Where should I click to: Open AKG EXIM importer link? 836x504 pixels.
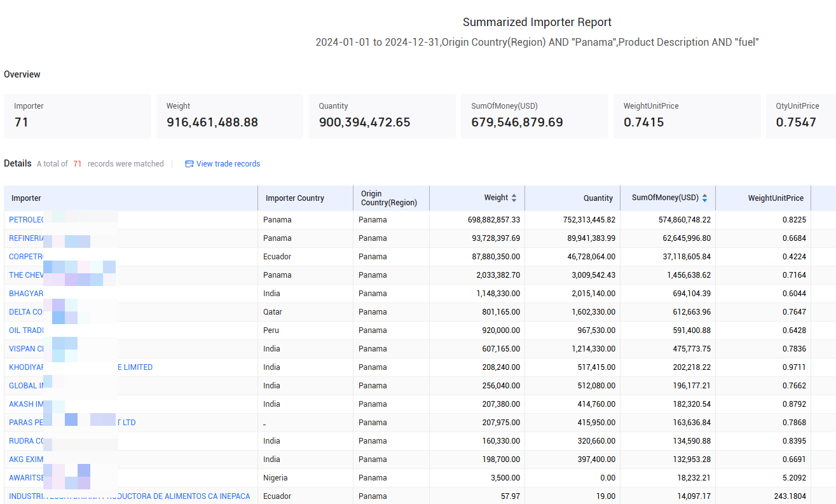(27, 460)
